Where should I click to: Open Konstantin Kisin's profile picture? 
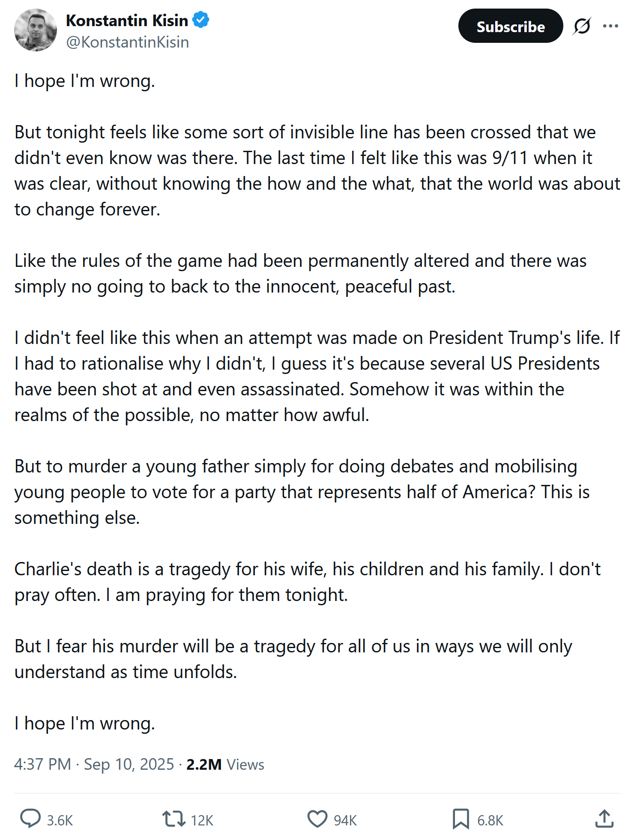tap(36, 30)
